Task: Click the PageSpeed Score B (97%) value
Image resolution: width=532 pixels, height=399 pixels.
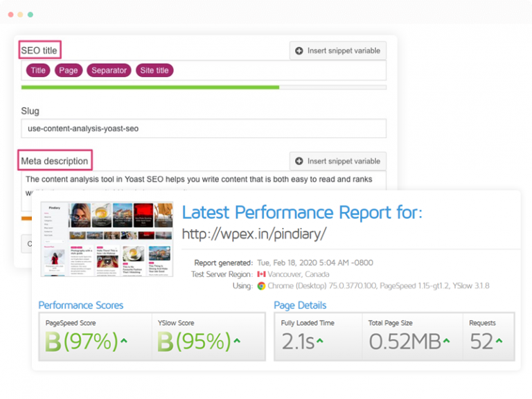Action: (x=82, y=342)
